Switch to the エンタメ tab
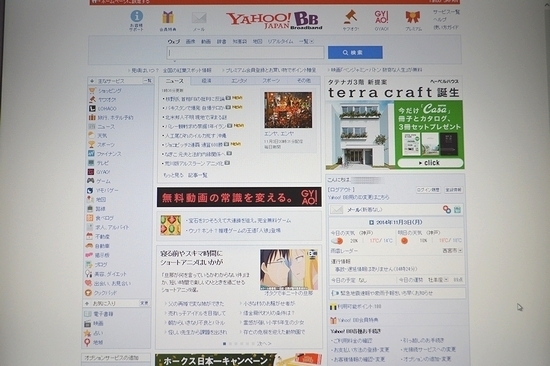 (239, 81)
